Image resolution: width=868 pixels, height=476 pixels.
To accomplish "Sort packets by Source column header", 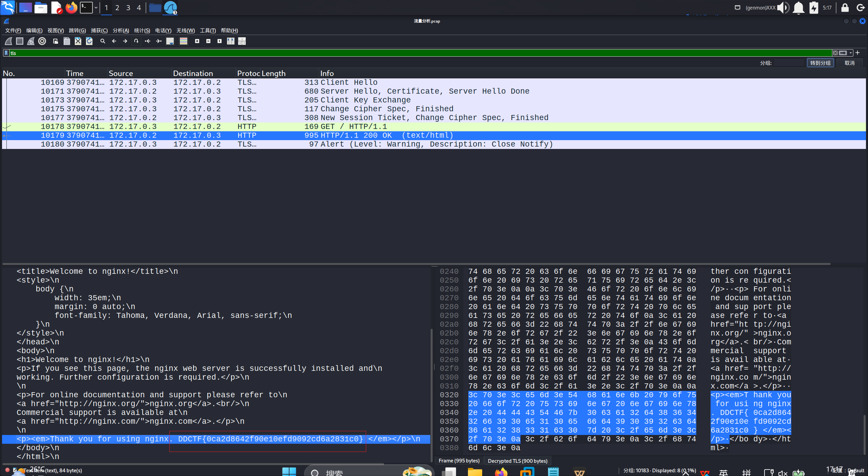I will tap(139, 73).
